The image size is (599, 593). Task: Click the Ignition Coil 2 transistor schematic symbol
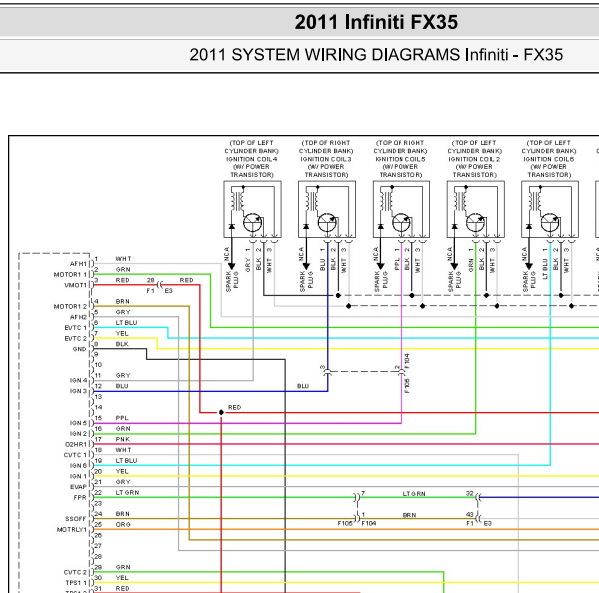tap(476, 222)
